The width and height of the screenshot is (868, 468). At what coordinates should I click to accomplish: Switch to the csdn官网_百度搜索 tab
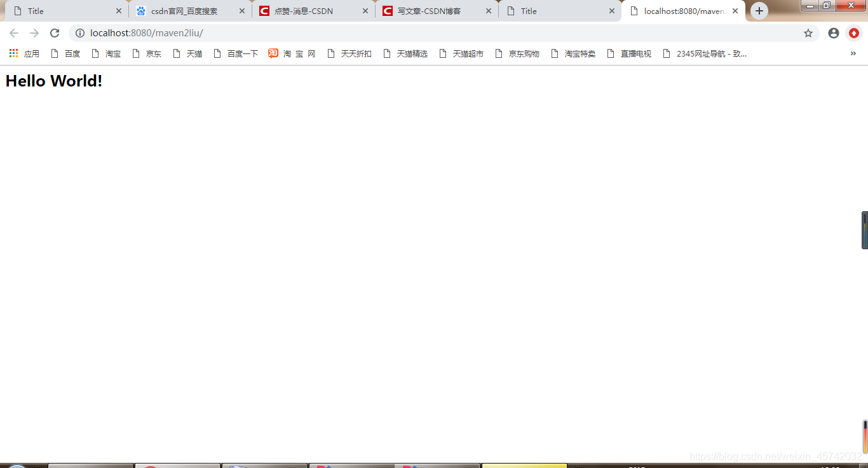click(x=189, y=11)
